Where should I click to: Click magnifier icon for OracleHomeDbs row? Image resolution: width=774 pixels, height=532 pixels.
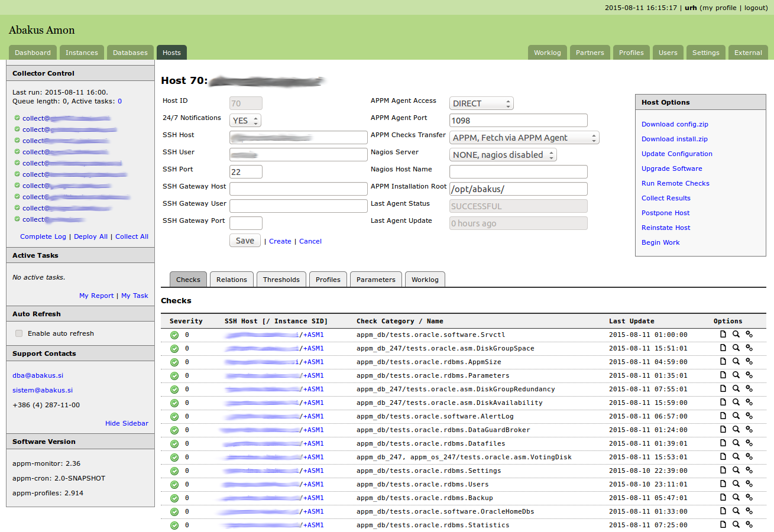(736, 511)
